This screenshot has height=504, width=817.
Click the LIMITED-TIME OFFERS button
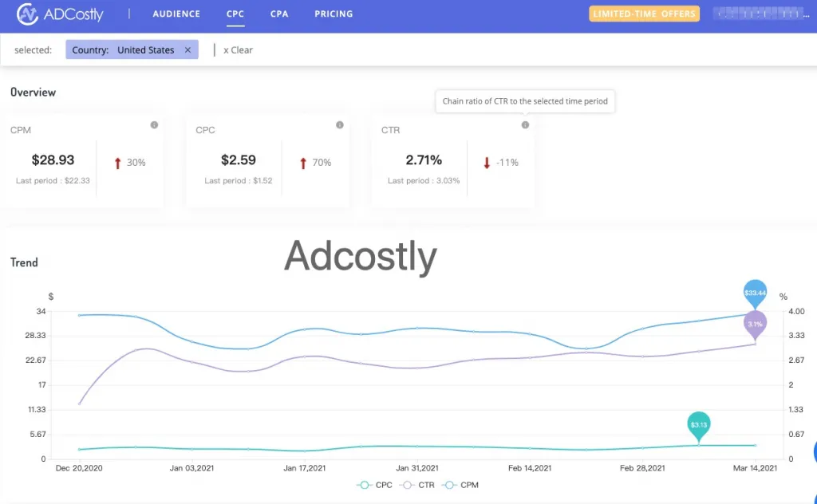click(x=644, y=14)
